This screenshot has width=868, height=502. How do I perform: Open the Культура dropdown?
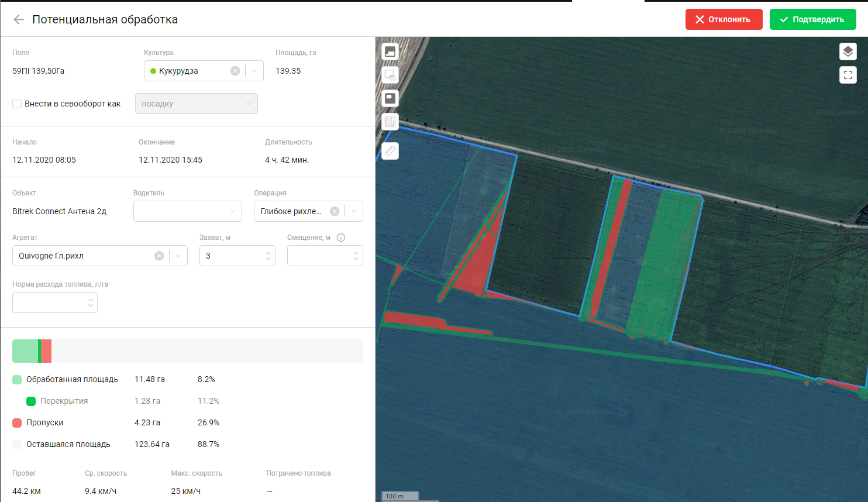[254, 71]
